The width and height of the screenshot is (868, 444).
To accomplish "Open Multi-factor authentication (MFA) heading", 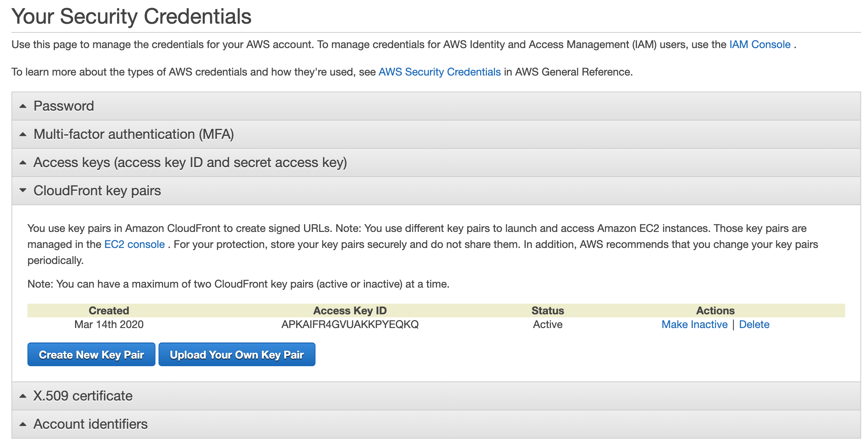I will pyautogui.click(x=134, y=134).
